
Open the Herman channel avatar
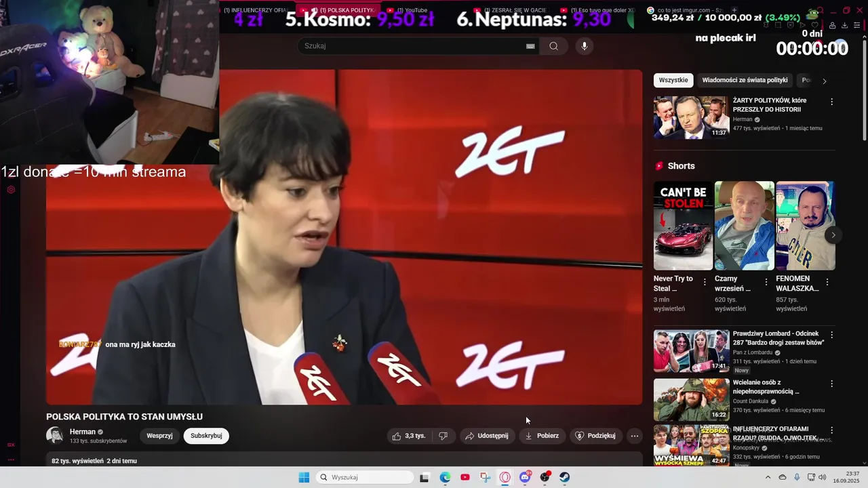click(x=55, y=435)
